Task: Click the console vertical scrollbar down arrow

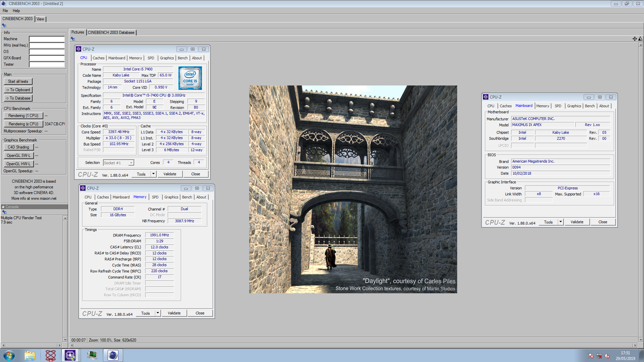Action: (65, 340)
